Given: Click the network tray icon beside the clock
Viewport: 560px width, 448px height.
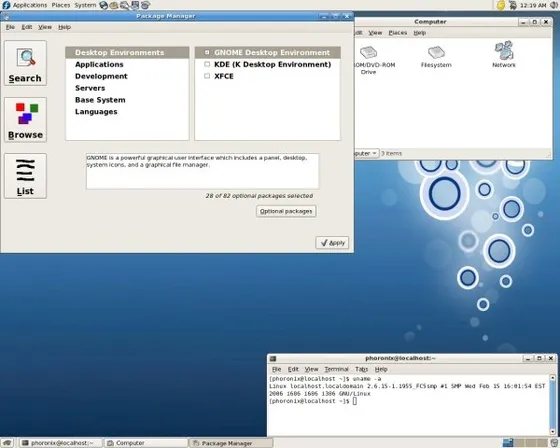Looking at the screenshot, I should pyautogui.click(x=512, y=5).
